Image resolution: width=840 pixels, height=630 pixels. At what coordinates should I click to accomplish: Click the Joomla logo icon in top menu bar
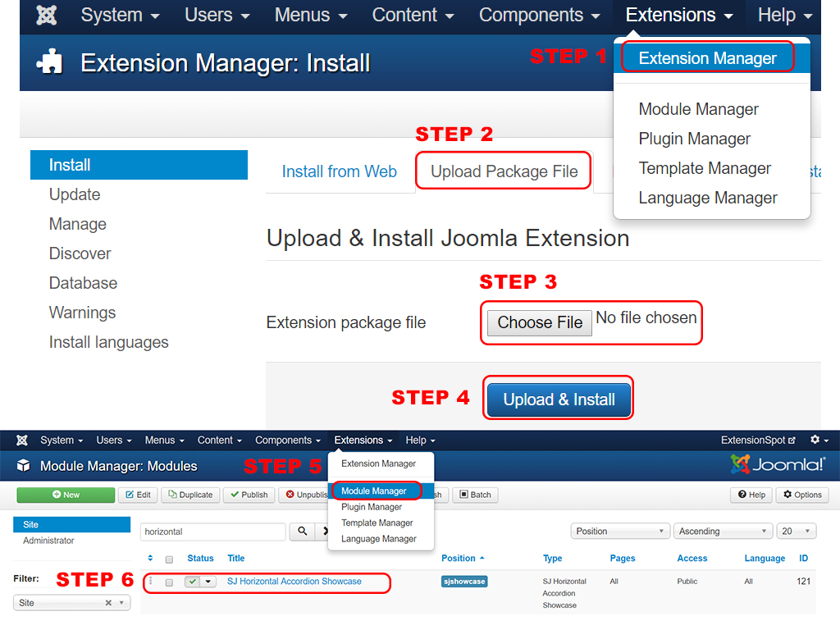pos(48,16)
